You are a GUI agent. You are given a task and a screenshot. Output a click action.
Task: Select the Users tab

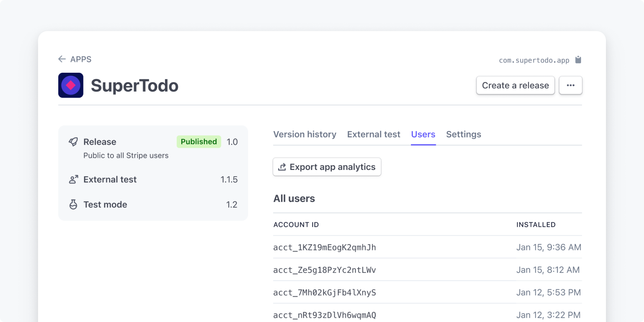pyautogui.click(x=423, y=134)
